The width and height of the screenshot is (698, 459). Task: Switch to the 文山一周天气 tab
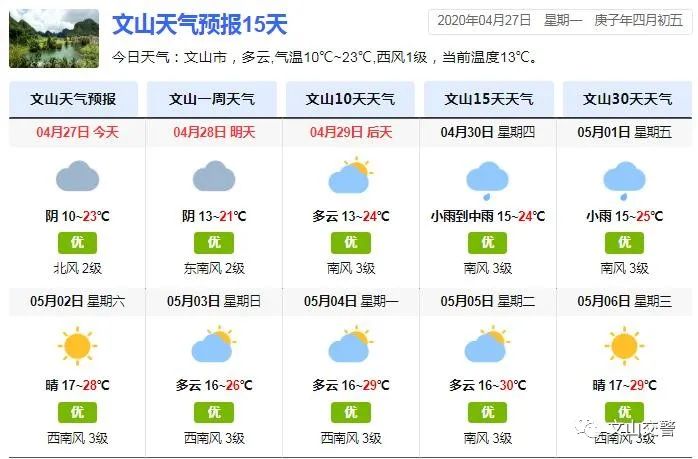212,99
